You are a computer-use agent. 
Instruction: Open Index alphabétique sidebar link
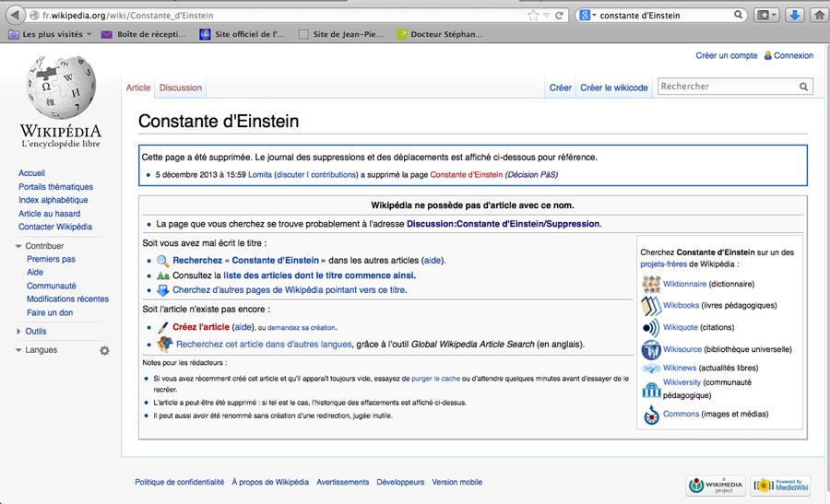pos(53,201)
